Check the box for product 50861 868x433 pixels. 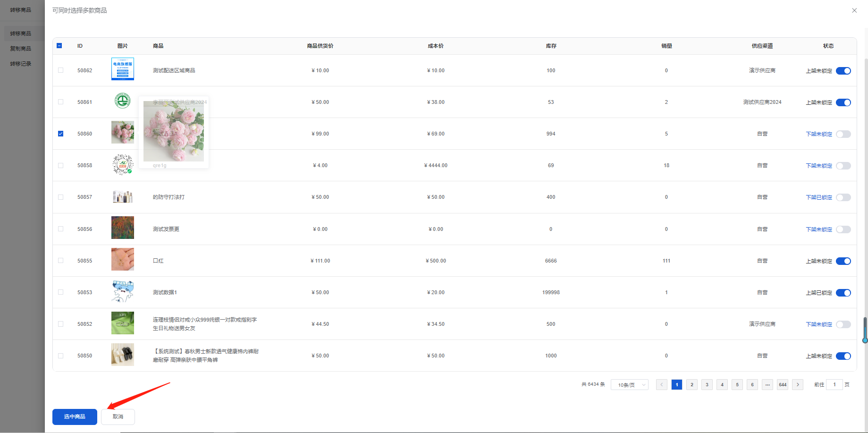(60, 102)
